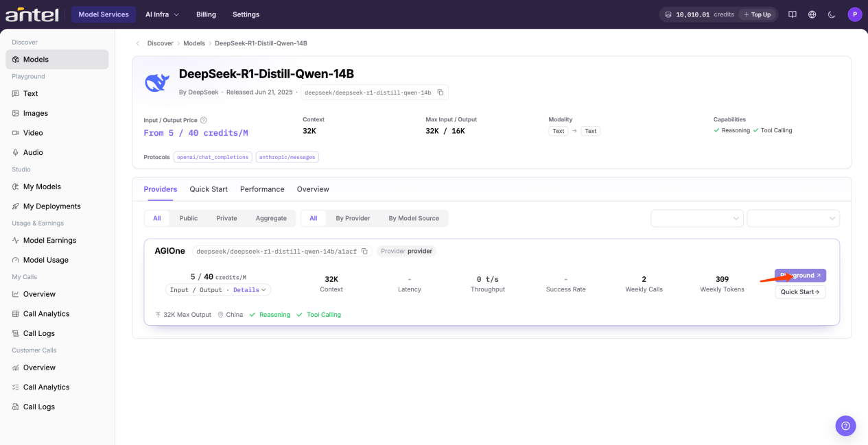Open Call Logs under My Calls
868x445 pixels.
point(57,333)
